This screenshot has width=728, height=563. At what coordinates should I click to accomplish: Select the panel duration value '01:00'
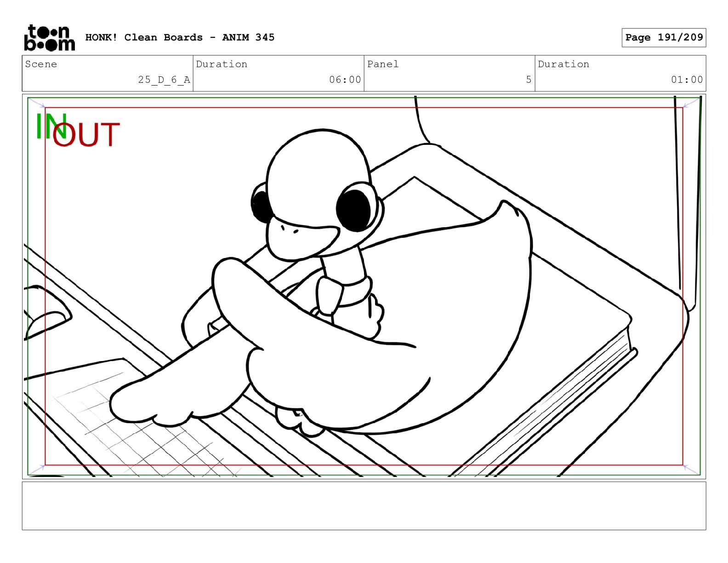(687, 80)
